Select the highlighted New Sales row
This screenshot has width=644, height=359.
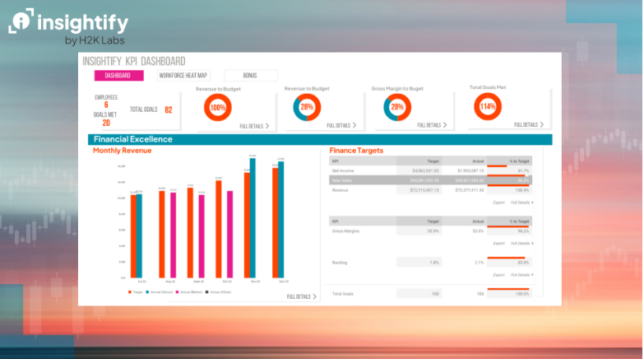430,180
